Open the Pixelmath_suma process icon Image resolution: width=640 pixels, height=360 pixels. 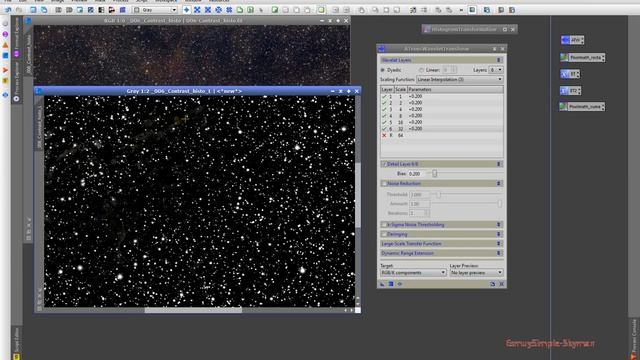tap(582, 107)
